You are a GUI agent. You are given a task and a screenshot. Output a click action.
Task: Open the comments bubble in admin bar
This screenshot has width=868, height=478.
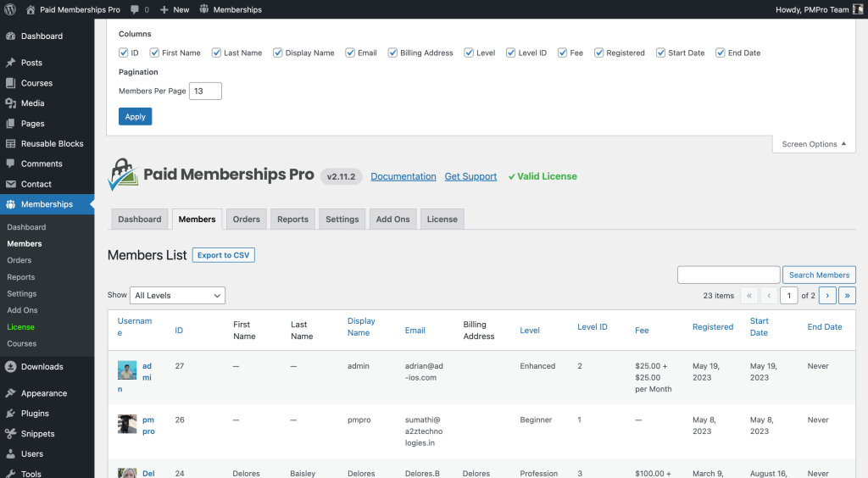pos(135,9)
